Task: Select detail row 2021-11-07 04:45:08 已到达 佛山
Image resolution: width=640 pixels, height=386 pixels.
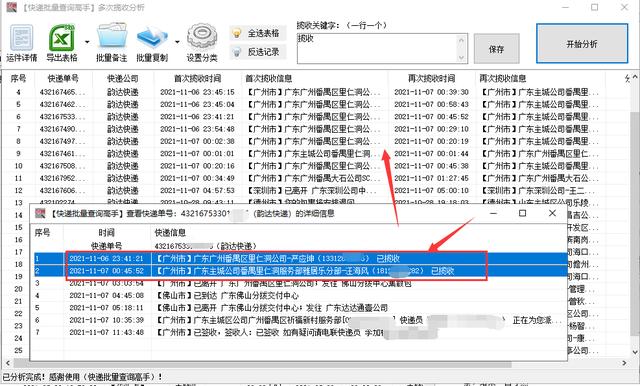Action: pos(300,295)
